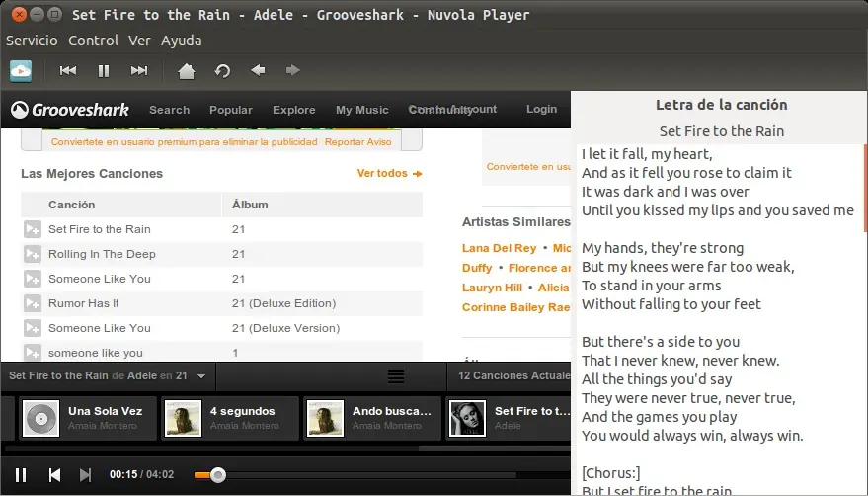The width and height of the screenshot is (868, 496).
Task: Click Set Fire to the Rain table title
Action: pyautogui.click(x=99, y=229)
